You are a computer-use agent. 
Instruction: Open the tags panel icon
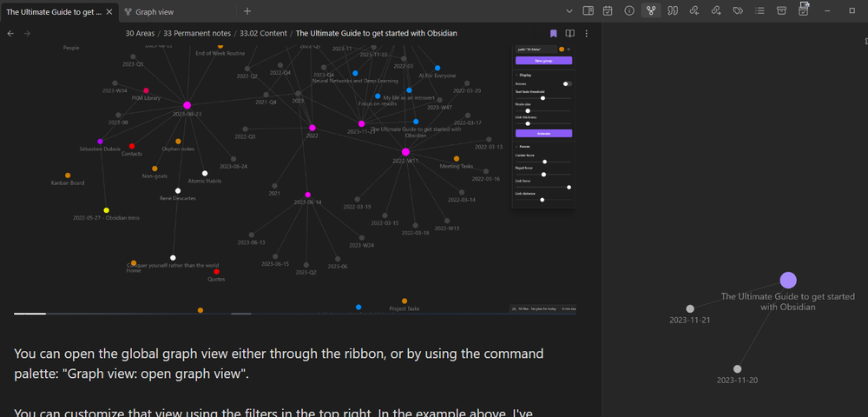point(738,11)
